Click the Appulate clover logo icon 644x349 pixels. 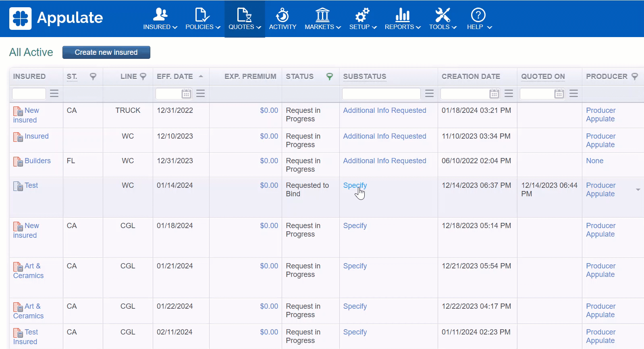[x=20, y=19]
